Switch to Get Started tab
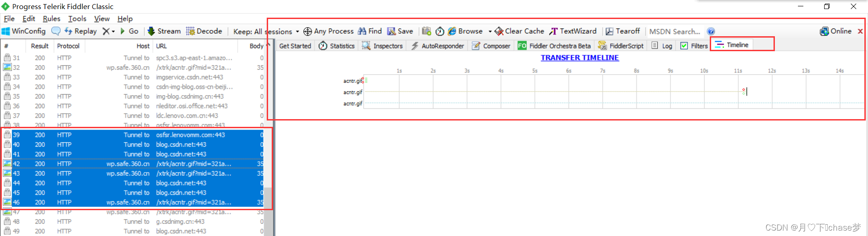868x236 pixels. tap(295, 46)
